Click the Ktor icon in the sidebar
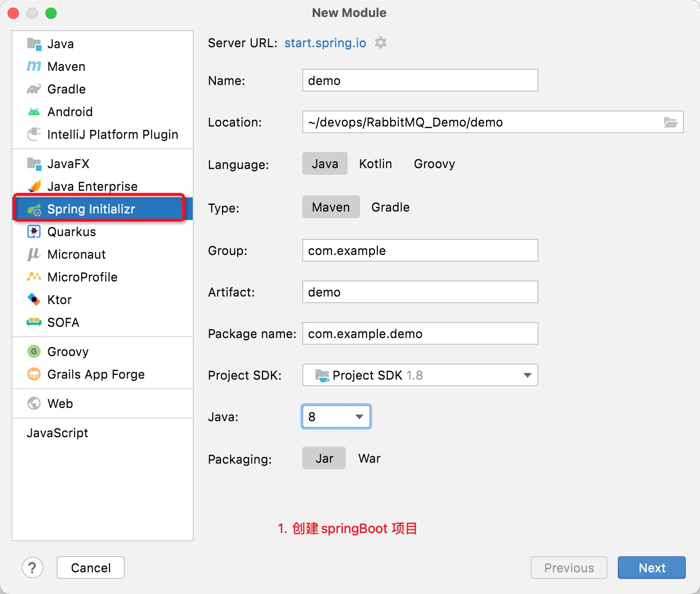Viewport: 700px width, 594px height. click(34, 300)
